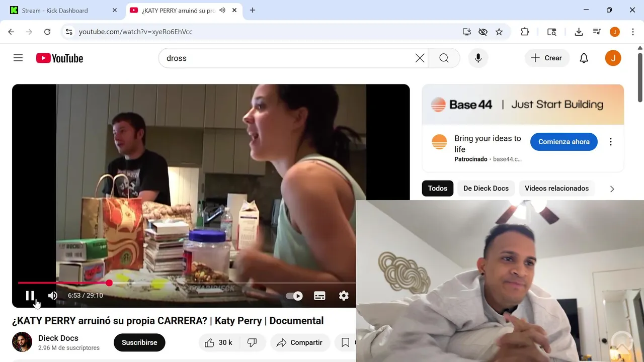Open the Dieck Docs channel avatar
The image size is (644, 362).
[x=22, y=342]
